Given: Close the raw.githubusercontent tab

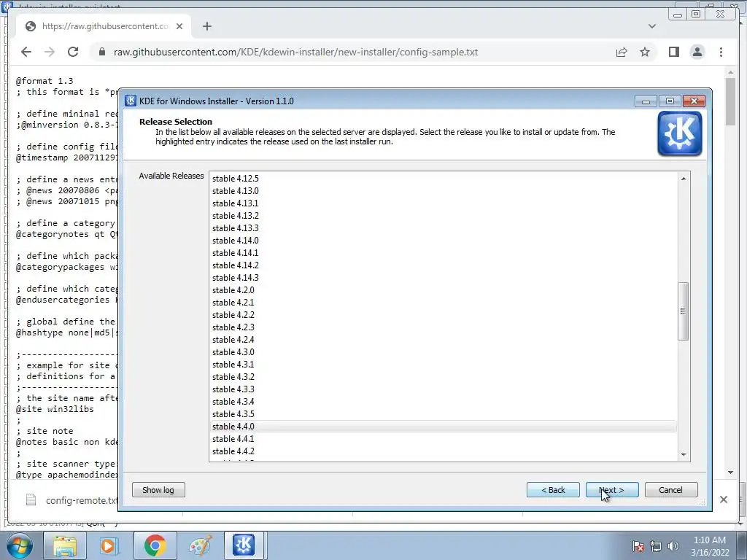Looking at the screenshot, I should [x=179, y=26].
